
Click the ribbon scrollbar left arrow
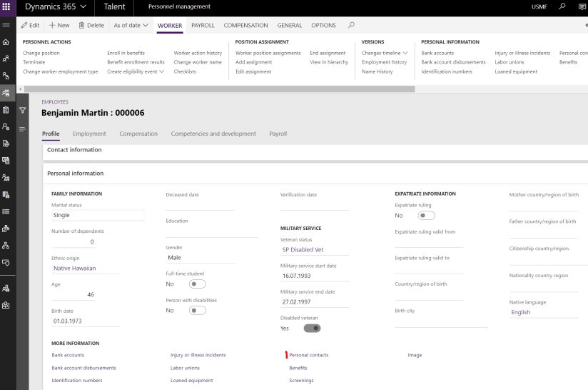[x=20, y=89]
